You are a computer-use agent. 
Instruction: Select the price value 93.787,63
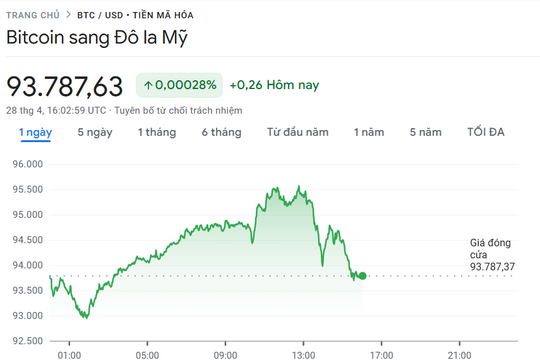point(65,86)
